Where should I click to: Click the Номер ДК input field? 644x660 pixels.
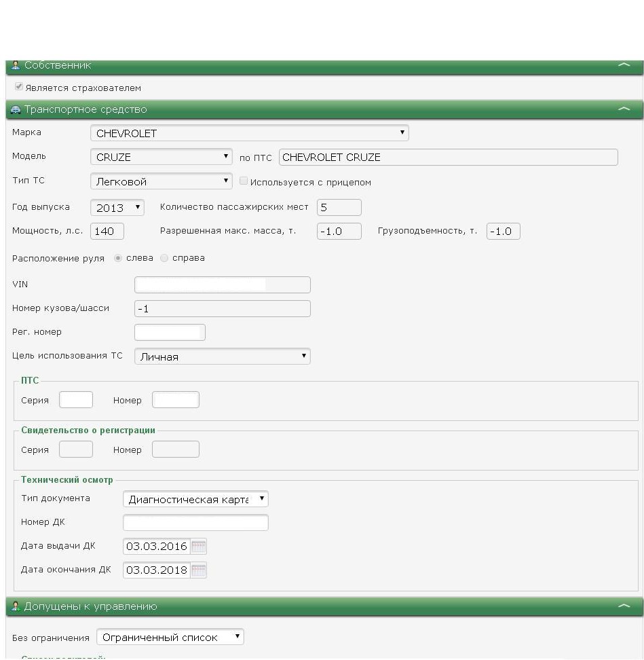tap(195, 523)
